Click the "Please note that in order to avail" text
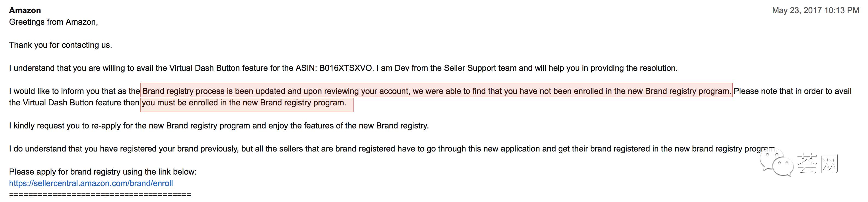The width and height of the screenshot is (868, 202). [792, 91]
